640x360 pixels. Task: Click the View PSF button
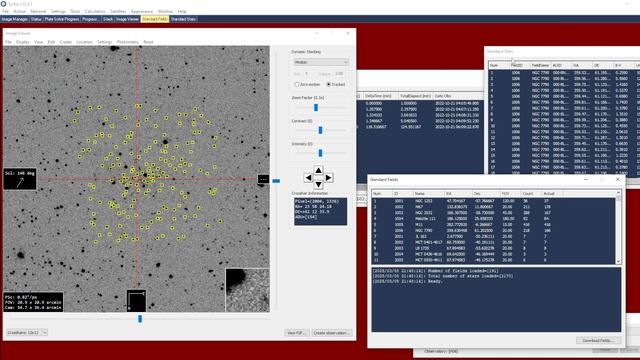tap(297, 333)
